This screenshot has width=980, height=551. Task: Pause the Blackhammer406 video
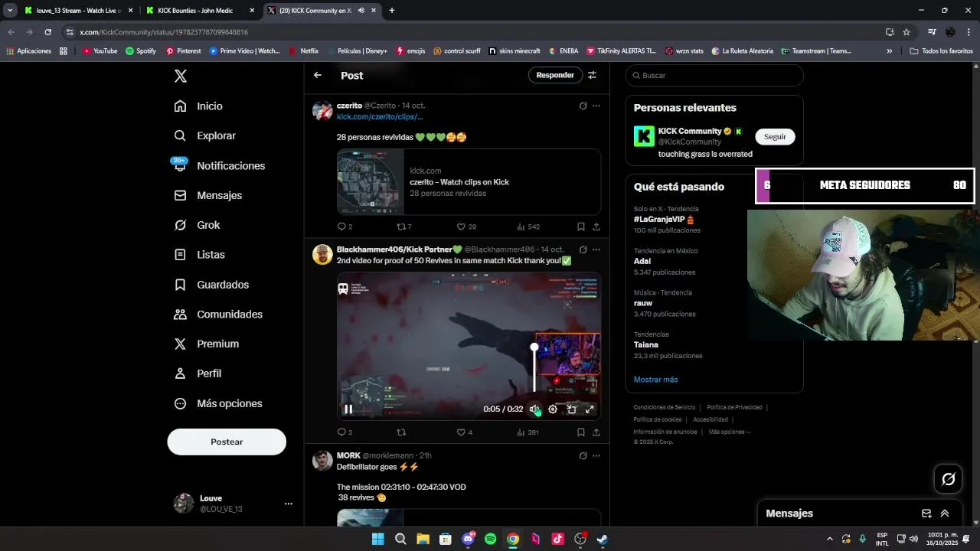(x=348, y=409)
